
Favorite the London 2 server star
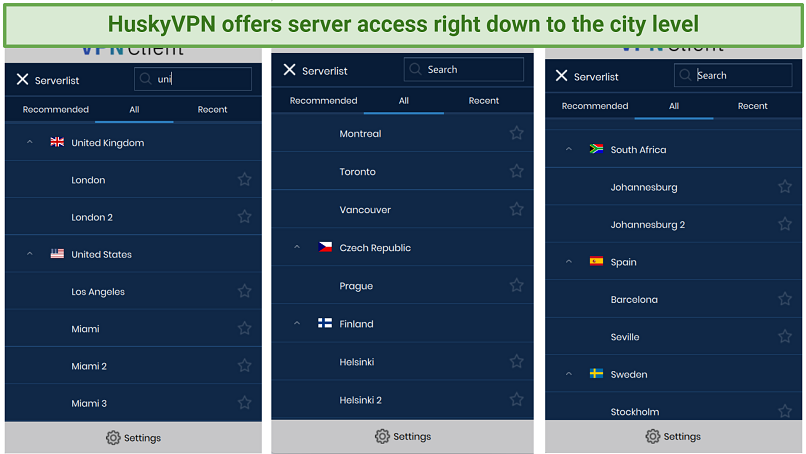coord(245,216)
